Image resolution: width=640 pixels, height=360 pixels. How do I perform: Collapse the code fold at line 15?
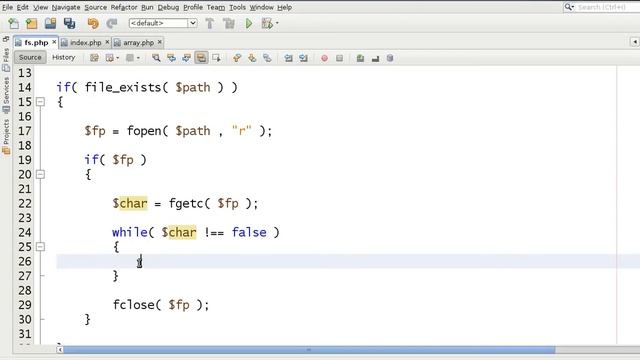[40, 102]
